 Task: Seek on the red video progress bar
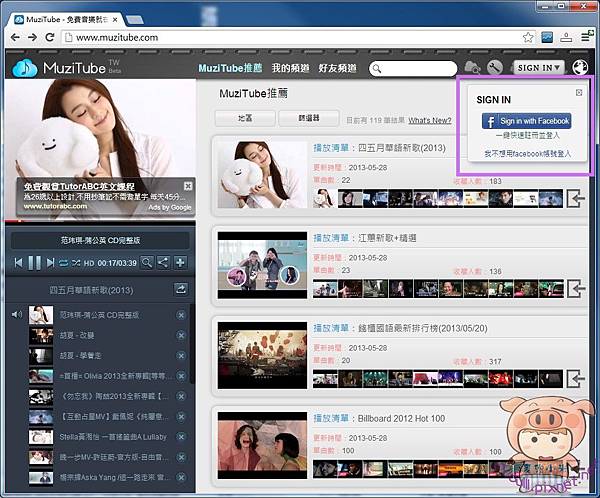[x=100, y=221]
